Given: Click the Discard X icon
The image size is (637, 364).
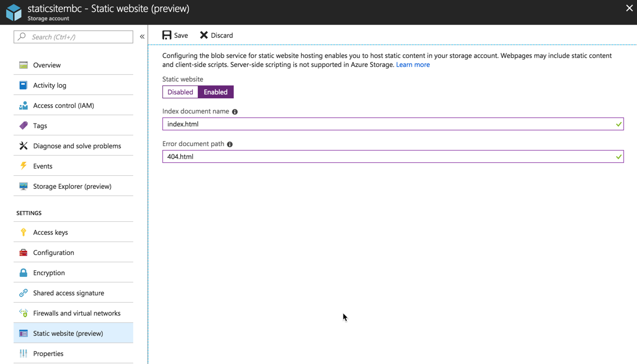Looking at the screenshot, I should click(204, 35).
